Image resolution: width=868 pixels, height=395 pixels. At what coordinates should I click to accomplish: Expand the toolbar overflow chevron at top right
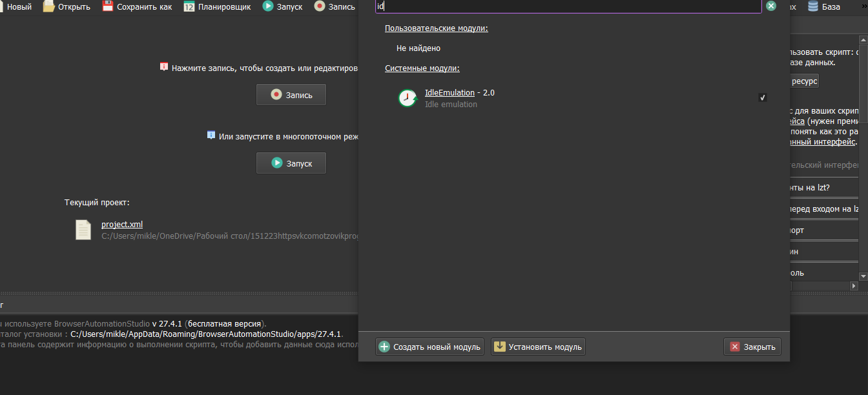click(863, 6)
